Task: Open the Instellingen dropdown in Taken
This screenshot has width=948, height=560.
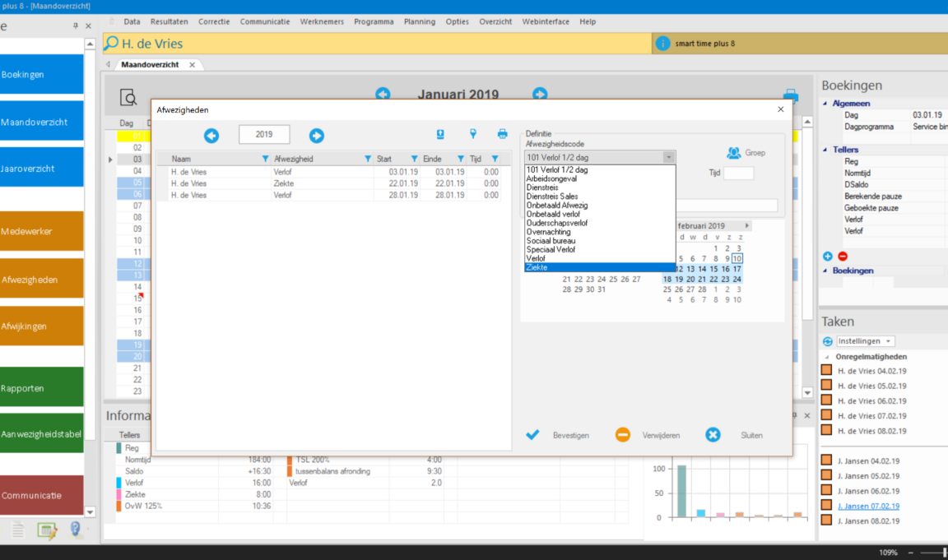Action: [x=866, y=341]
